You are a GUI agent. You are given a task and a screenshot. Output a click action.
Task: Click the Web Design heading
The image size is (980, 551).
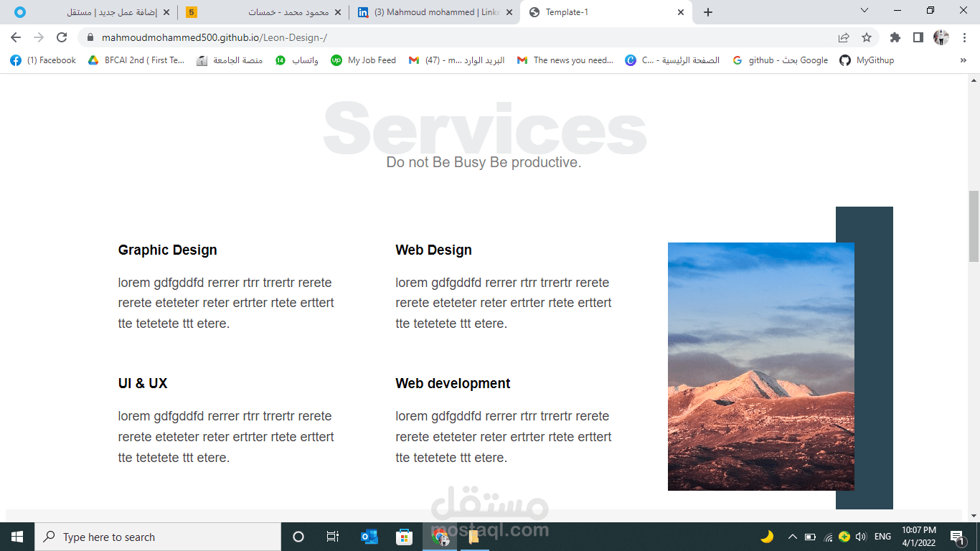pos(433,250)
